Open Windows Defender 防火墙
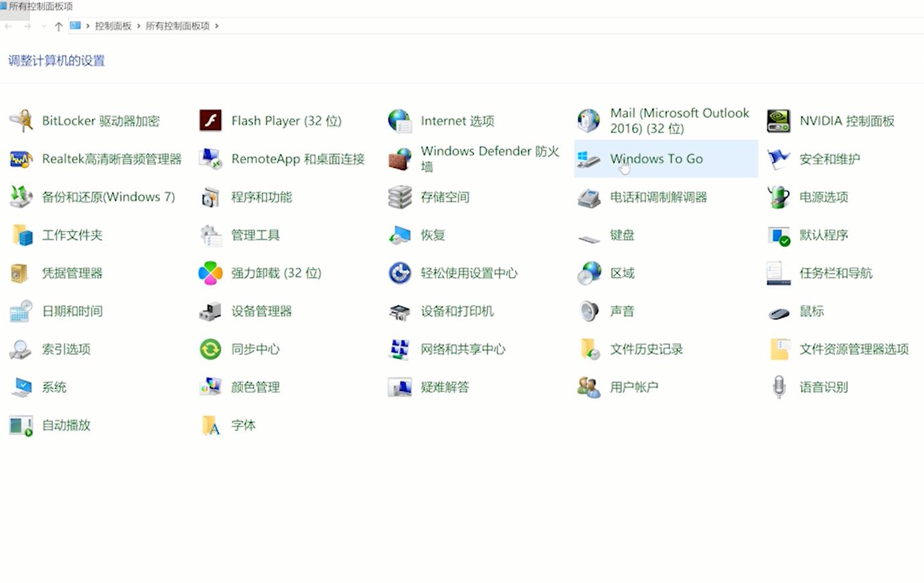Image resolution: width=924 pixels, height=583 pixels. point(489,159)
